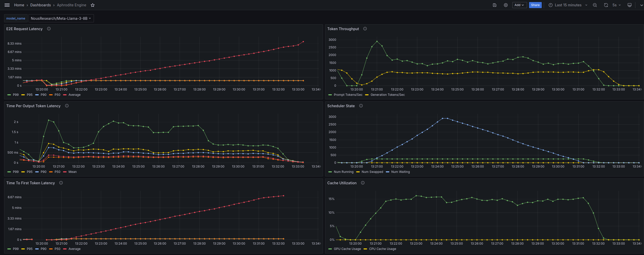Show info for Time Per Output Token Latency
The image size is (644, 255).
coord(67,106)
